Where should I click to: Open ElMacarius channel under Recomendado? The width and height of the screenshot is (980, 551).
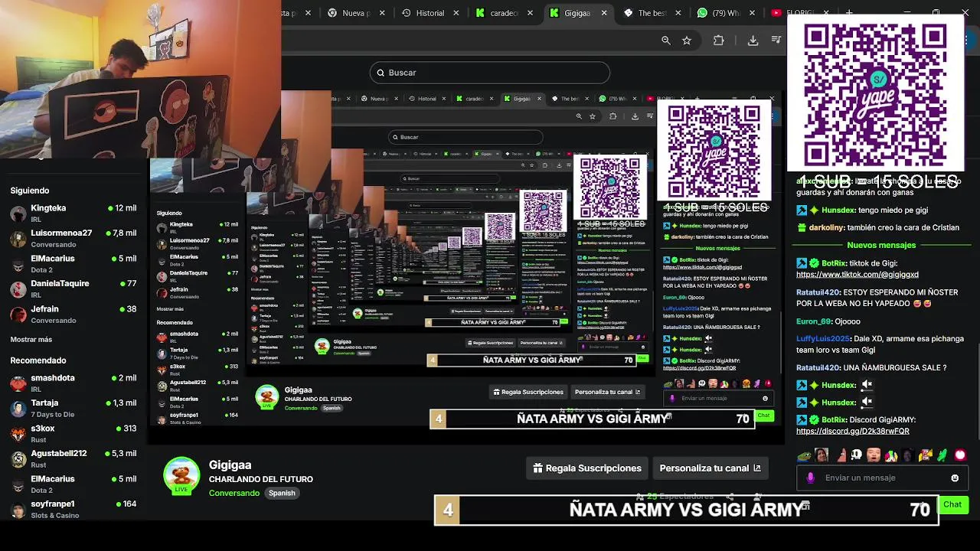coord(73,484)
